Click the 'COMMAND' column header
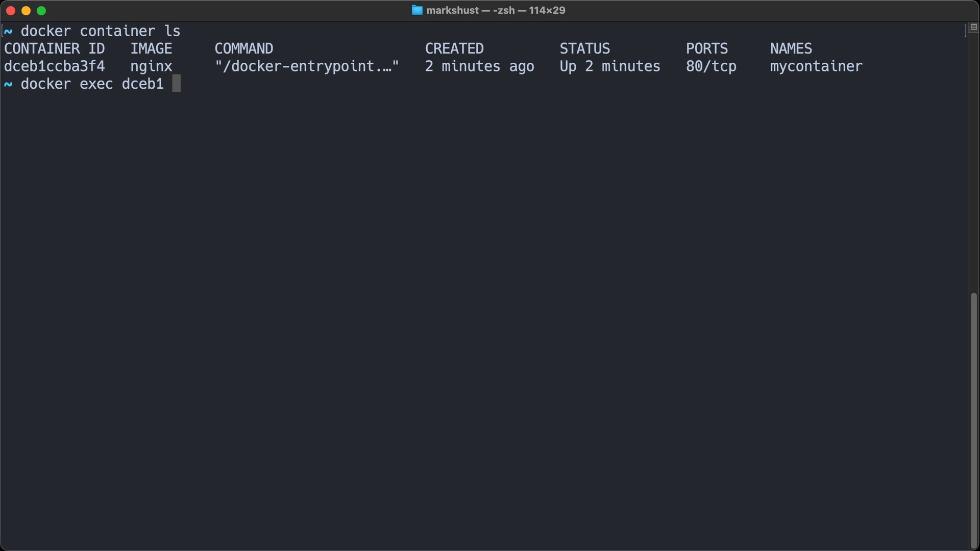 pyautogui.click(x=244, y=48)
